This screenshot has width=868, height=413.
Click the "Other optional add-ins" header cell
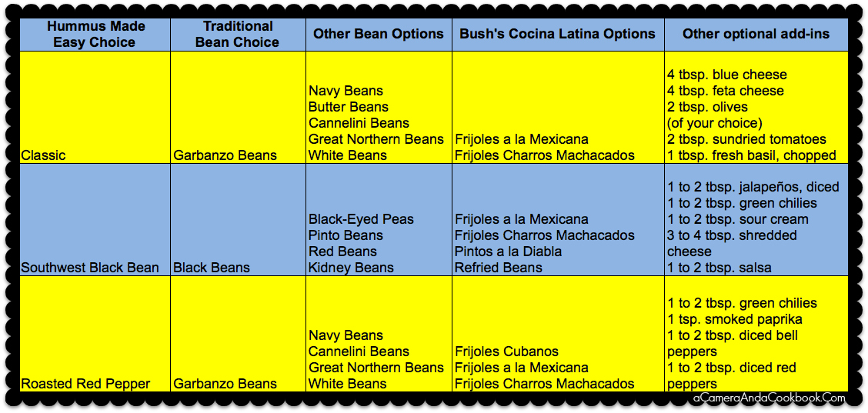[756, 34]
